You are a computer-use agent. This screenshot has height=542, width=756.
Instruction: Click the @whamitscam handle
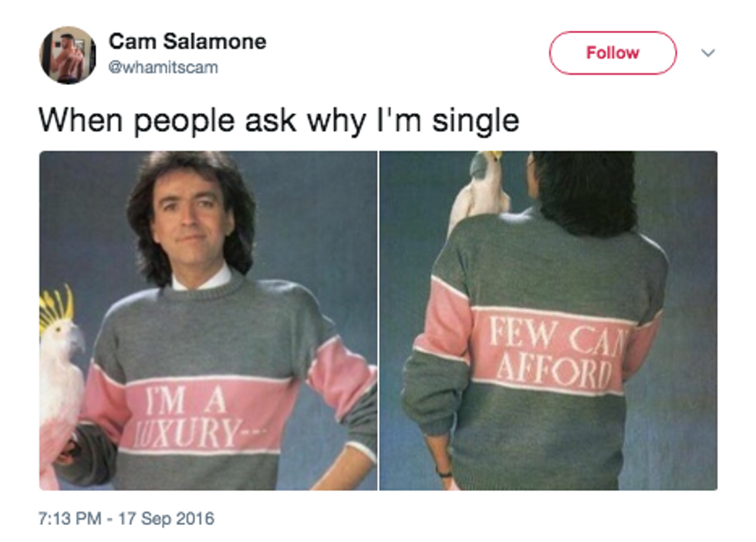click(163, 67)
